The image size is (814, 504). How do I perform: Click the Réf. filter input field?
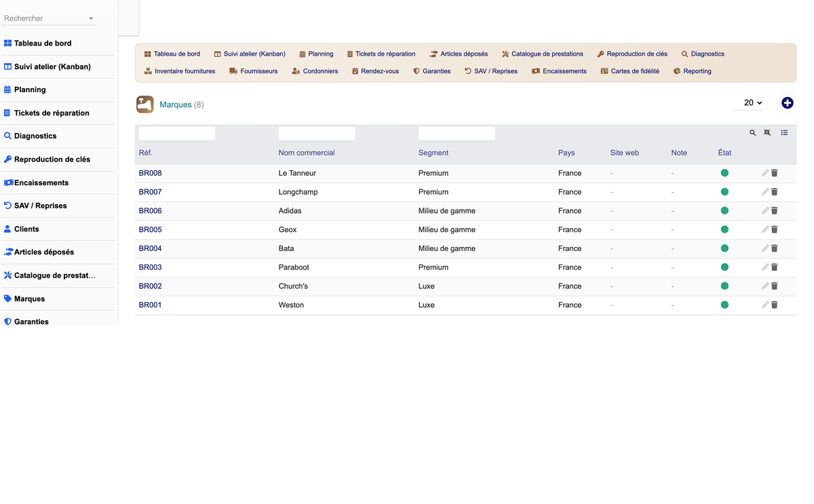click(x=177, y=134)
